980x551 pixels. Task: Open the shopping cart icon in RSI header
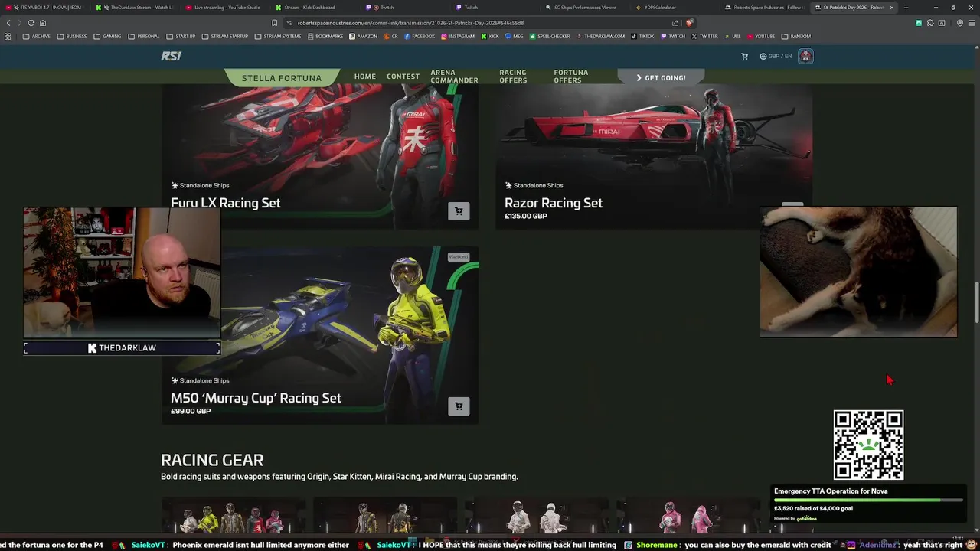pos(744,56)
